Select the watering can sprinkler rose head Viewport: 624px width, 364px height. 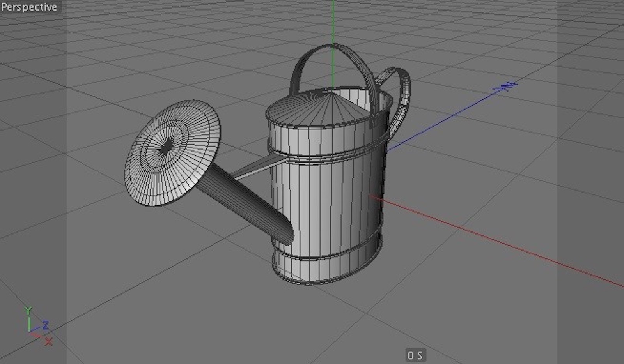click(172, 153)
